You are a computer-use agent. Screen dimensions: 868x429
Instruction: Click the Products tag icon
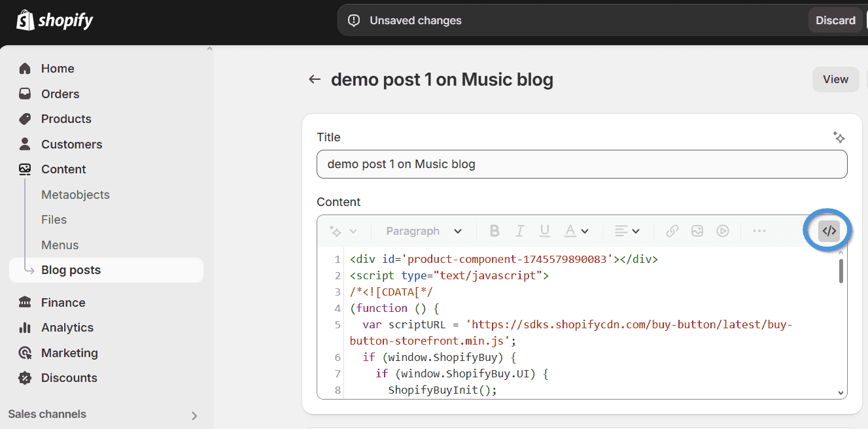pos(25,119)
